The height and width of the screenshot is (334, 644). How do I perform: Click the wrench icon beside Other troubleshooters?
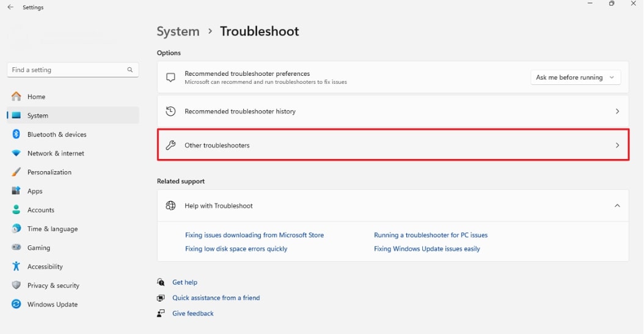pyautogui.click(x=170, y=145)
